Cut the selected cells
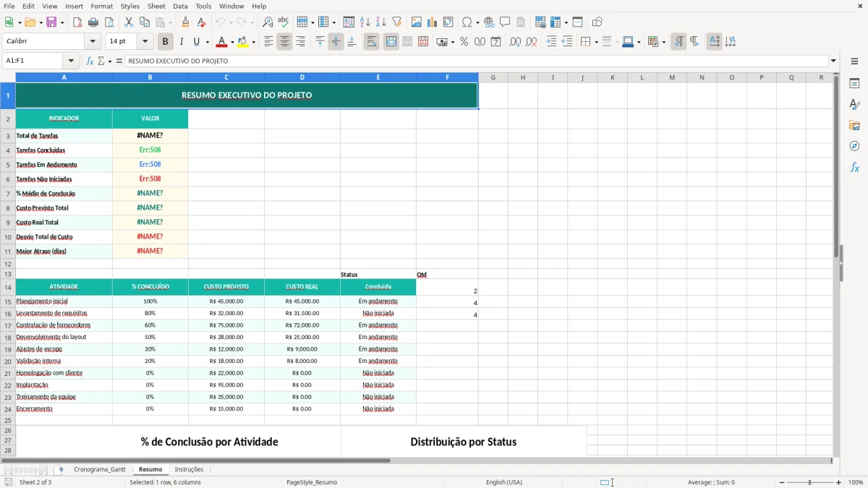 click(129, 22)
